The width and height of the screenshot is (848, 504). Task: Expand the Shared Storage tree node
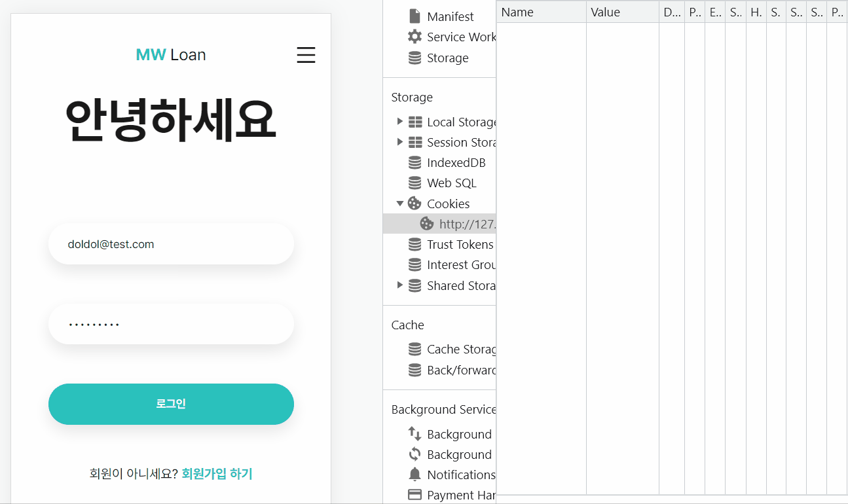coord(400,285)
